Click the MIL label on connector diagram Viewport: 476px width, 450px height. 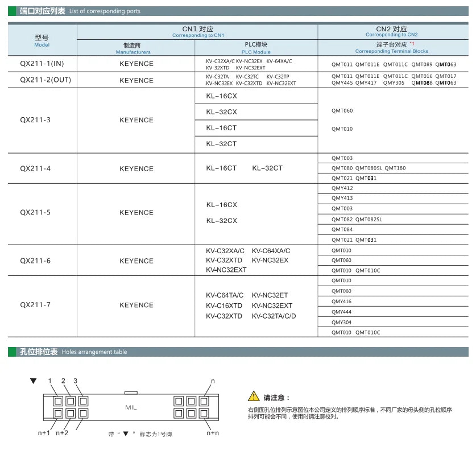point(131,407)
